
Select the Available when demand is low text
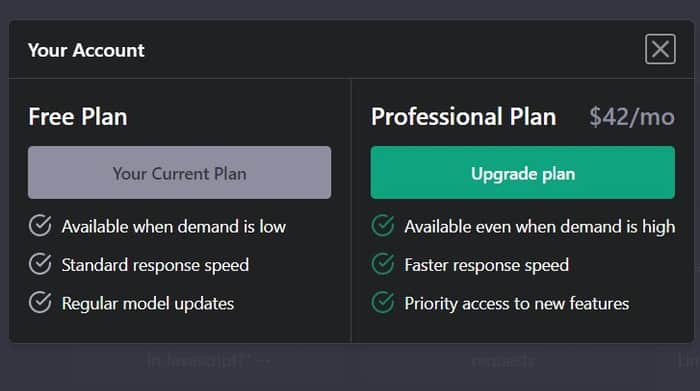tap(174, 227)
